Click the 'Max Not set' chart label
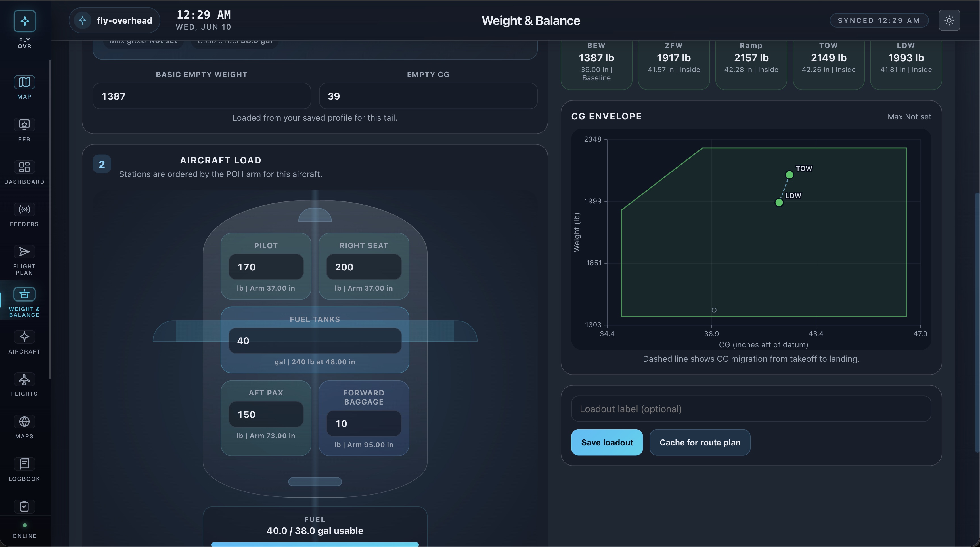This screenshot has height=547, width=980. pos(909,117)
